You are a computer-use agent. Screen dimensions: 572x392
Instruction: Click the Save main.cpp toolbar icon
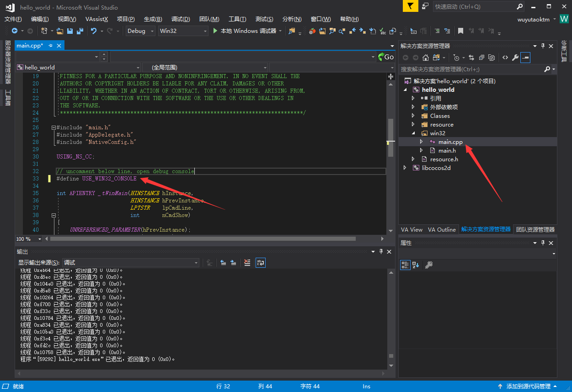coord(70,31)
